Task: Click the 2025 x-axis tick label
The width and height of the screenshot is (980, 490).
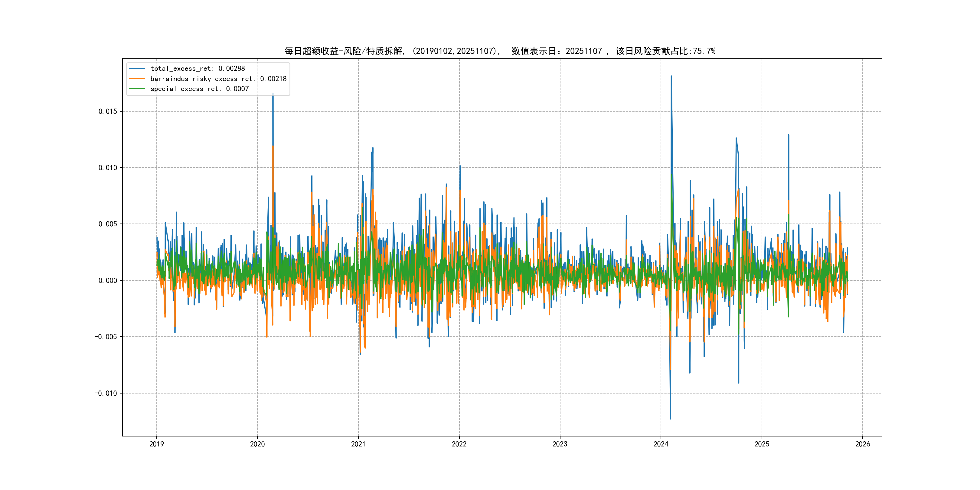Action: [762, 444]
